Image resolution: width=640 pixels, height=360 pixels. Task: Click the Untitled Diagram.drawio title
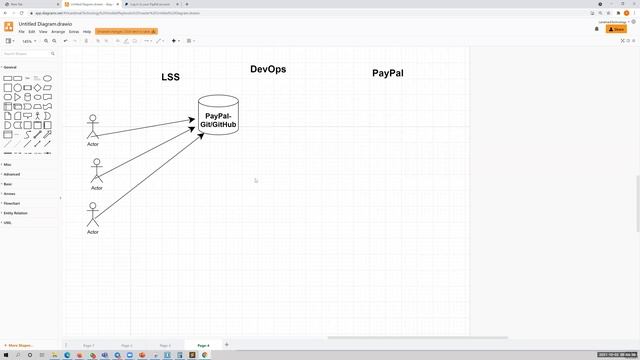45,24
